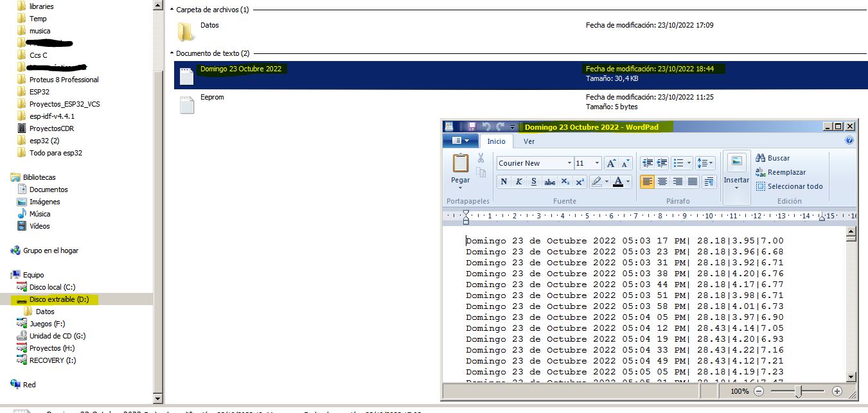The width and height of the screenshot is (868, 413).
Task: Click the Explorer tree scrollbar up arrow
Action: [x=158, y=6]
